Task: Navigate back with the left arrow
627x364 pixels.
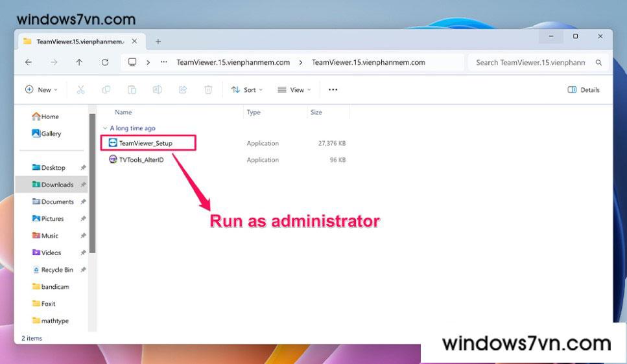Action: pos(29,63)
